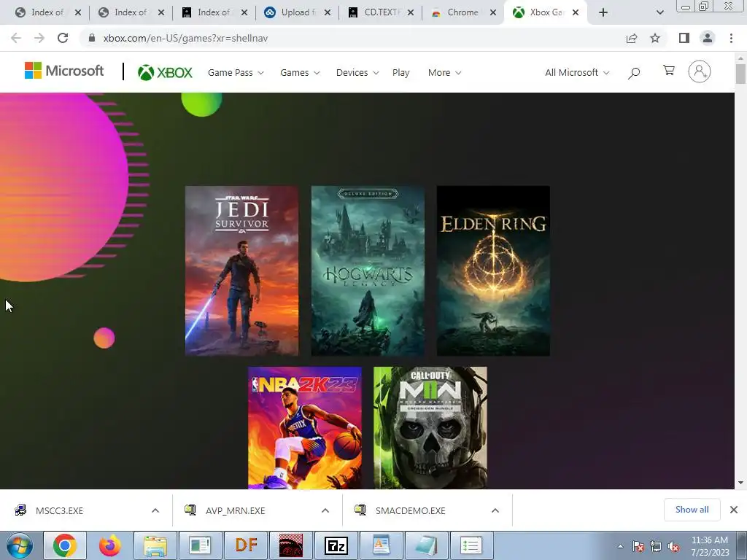Open Windows Explorer folder taskbar icon
Viewport: 747px width, 560px height.
coord(155,545)
